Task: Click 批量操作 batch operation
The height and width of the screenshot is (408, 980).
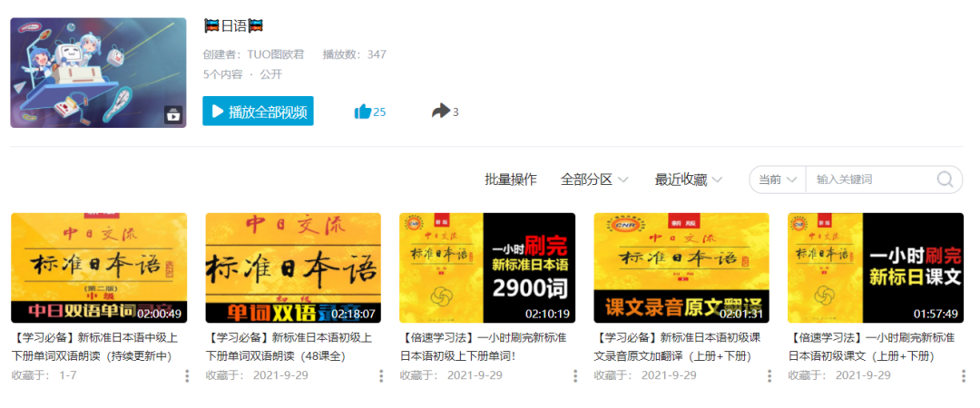Action: pos(511,180)
